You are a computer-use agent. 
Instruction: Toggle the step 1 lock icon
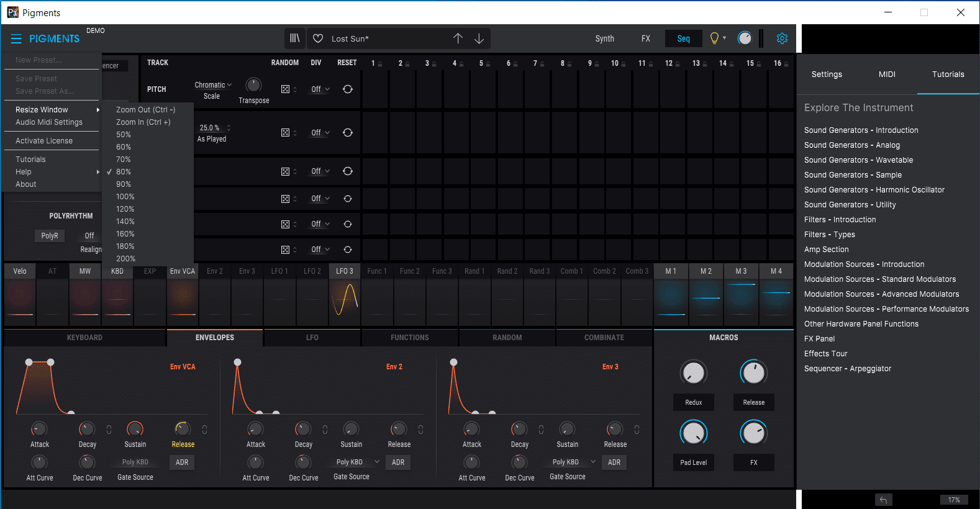[x=380, y=64]
